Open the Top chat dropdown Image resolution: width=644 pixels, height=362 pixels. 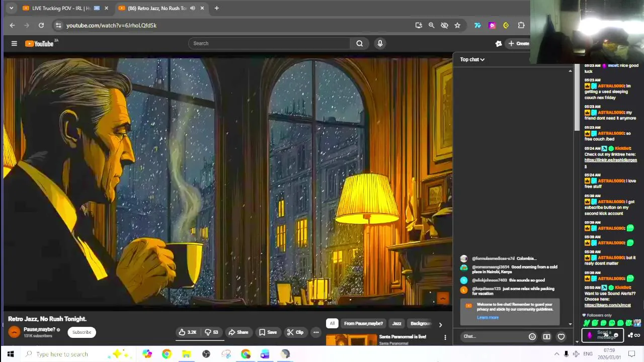[x=472, y=59]
